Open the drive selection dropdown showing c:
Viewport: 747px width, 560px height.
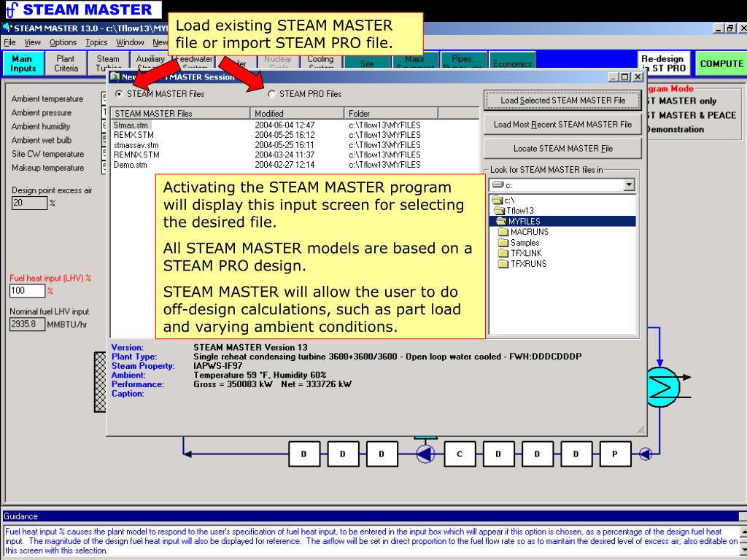(630, 184)
